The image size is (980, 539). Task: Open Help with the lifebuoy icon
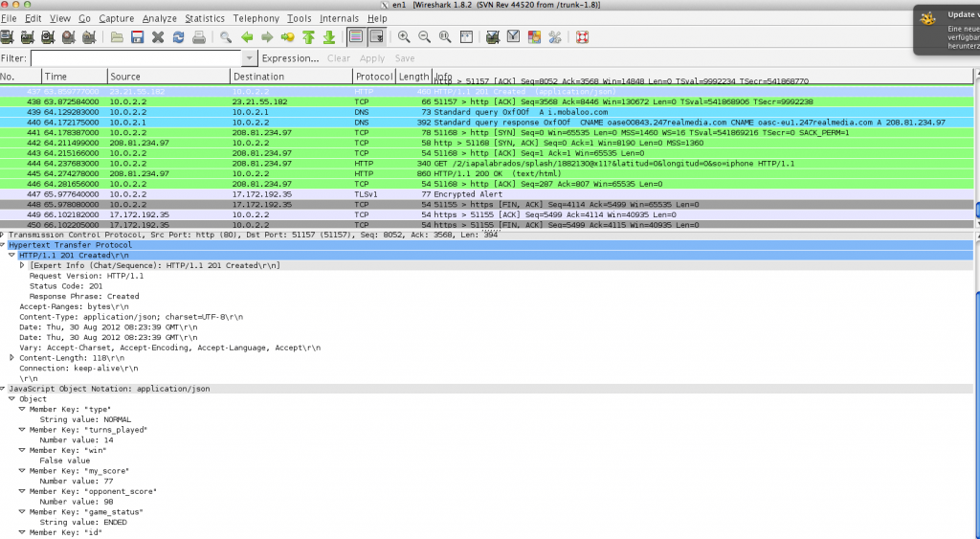coord(582,37)
